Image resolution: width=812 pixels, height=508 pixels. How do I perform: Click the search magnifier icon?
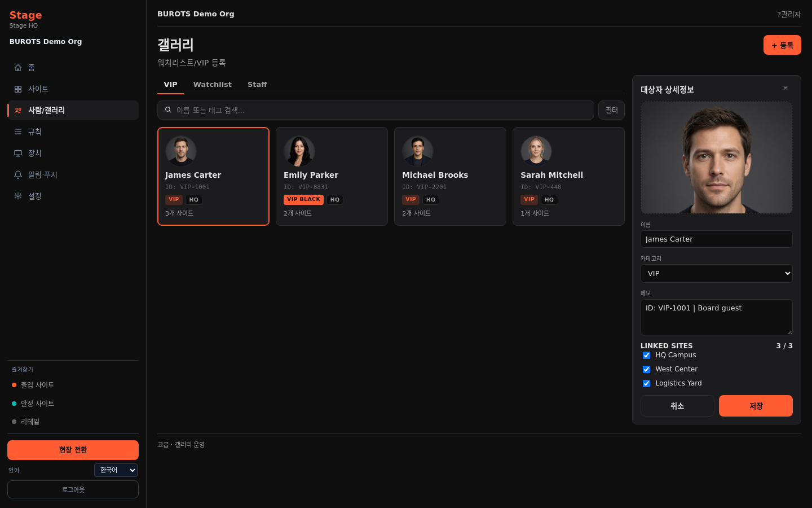click(x=168, y=110)
